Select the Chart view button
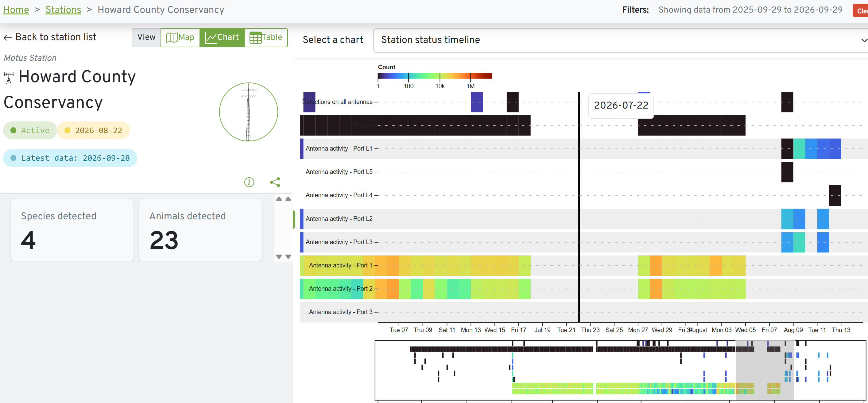This screenshot has height=403, width=868. click(222, 37)
